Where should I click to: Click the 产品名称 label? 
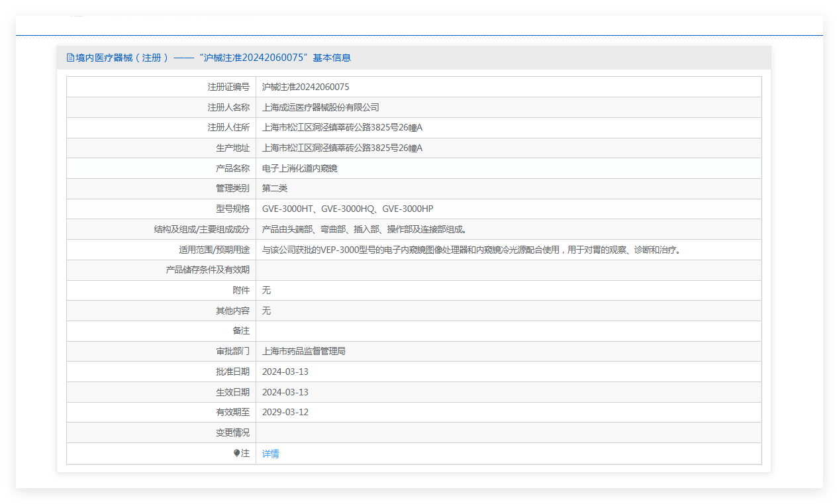[232, 168]
